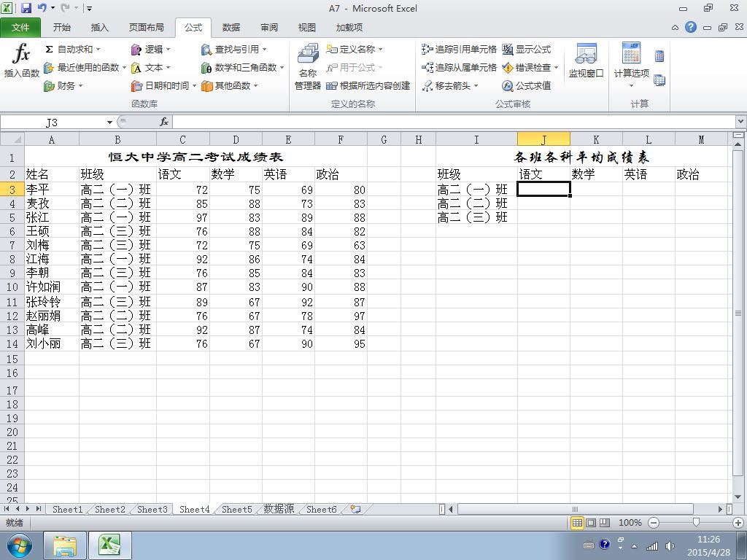Switch to the Home (开始) ribbon tab
The height and width of the screenshot is (560, 747).
tap(61, 28)
